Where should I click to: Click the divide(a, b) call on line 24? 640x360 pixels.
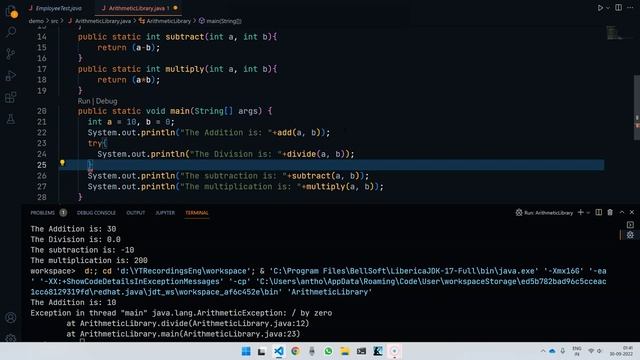[318, 154]
